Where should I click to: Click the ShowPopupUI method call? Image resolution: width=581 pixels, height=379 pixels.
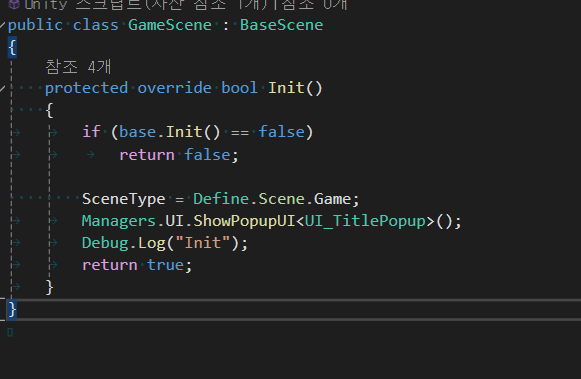coord(244,221)
